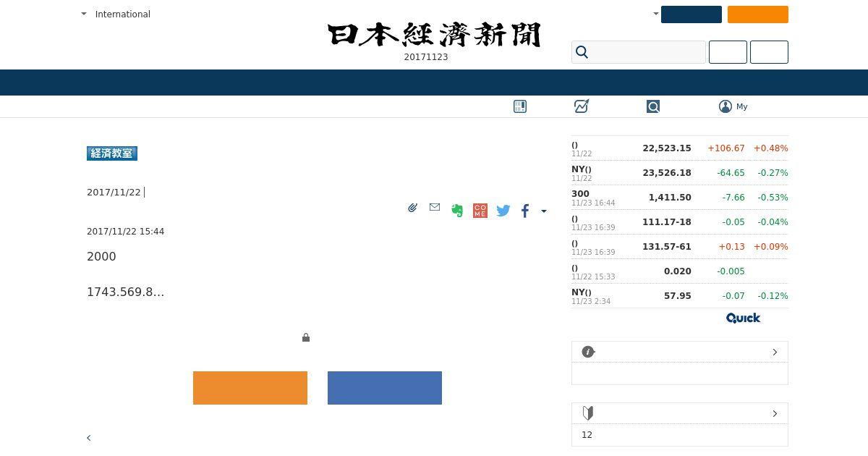This screenshot has width=868, height=456.
Task: Share the article by email icon
Action: pos(435,207)
